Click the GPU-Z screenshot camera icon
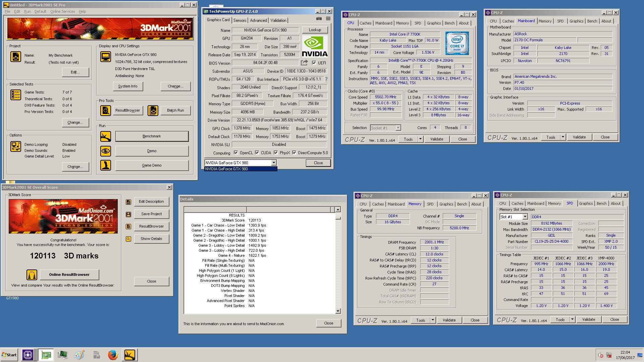The height and width of the screenshot is (362, 644). tap(319, 19)
